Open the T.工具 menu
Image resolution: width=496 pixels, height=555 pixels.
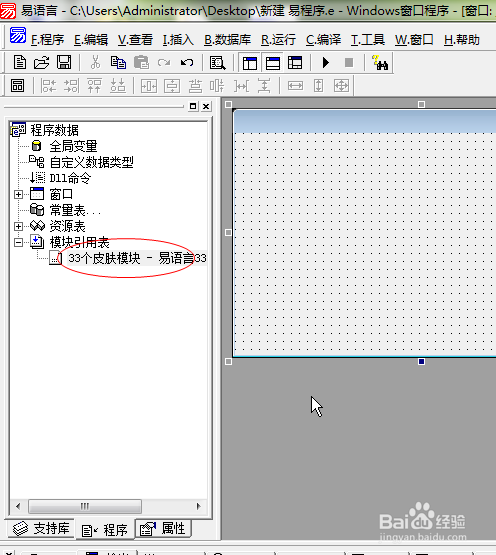[367, 40]
